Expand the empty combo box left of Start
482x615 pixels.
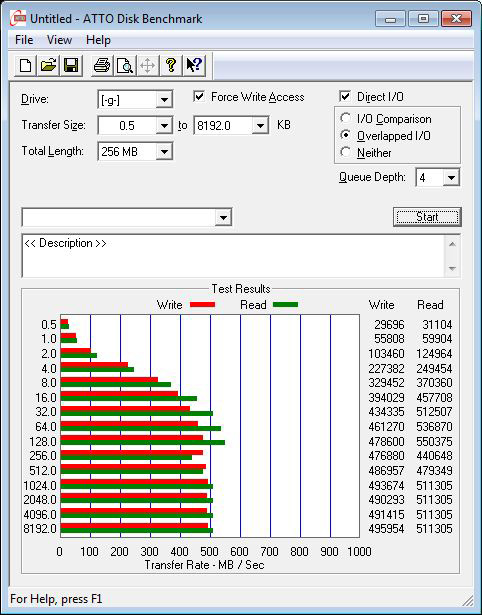pos(223,217)
